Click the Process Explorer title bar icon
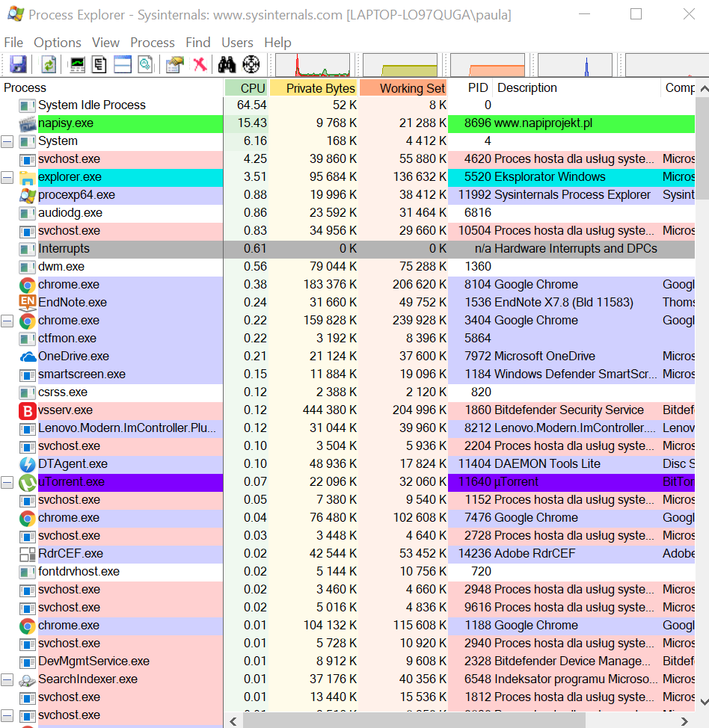 16,14
